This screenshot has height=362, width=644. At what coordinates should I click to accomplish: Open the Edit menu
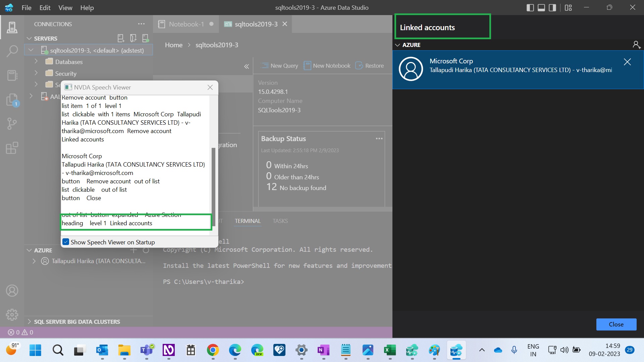tap(45, 7)
